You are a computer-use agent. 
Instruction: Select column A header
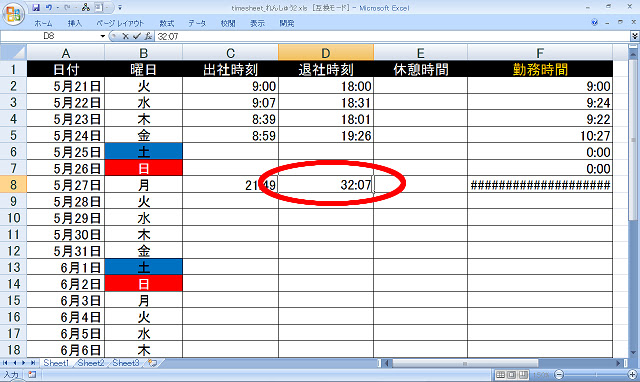click(65, 53)
